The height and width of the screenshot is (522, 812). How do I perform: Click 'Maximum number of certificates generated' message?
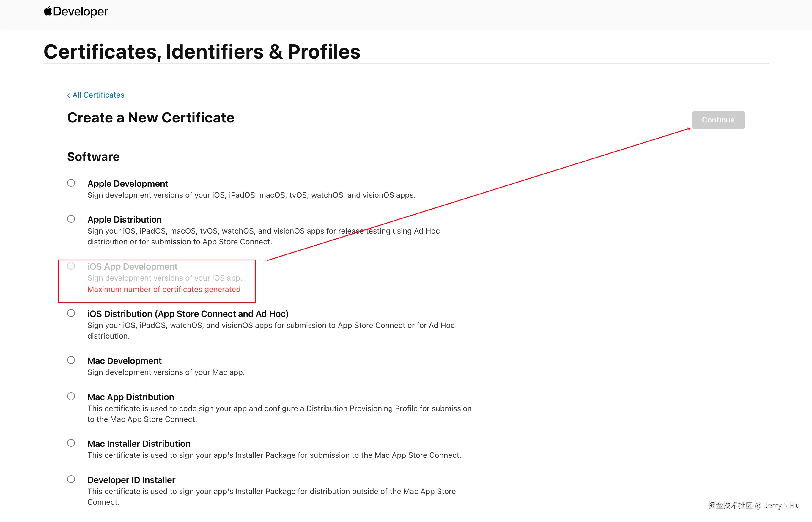(x=164, y=290)
